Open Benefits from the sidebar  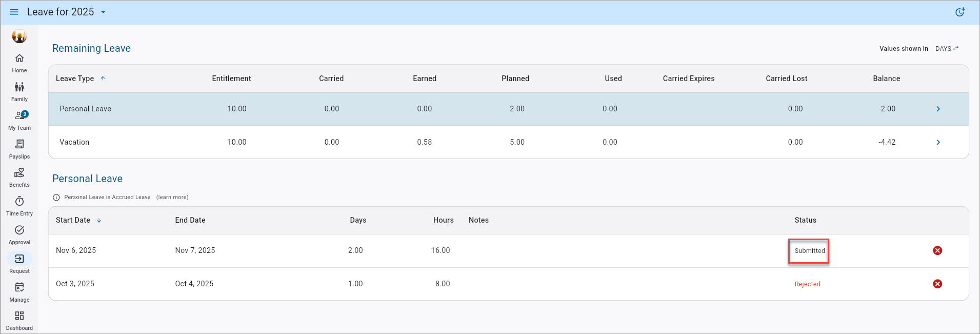pyautogui.click(x=19, y=173)
